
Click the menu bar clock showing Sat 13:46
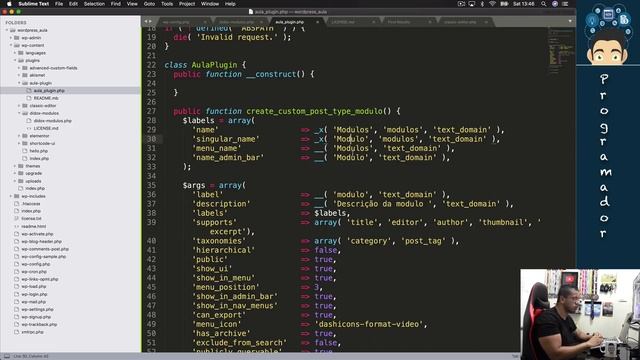[524, 4]
